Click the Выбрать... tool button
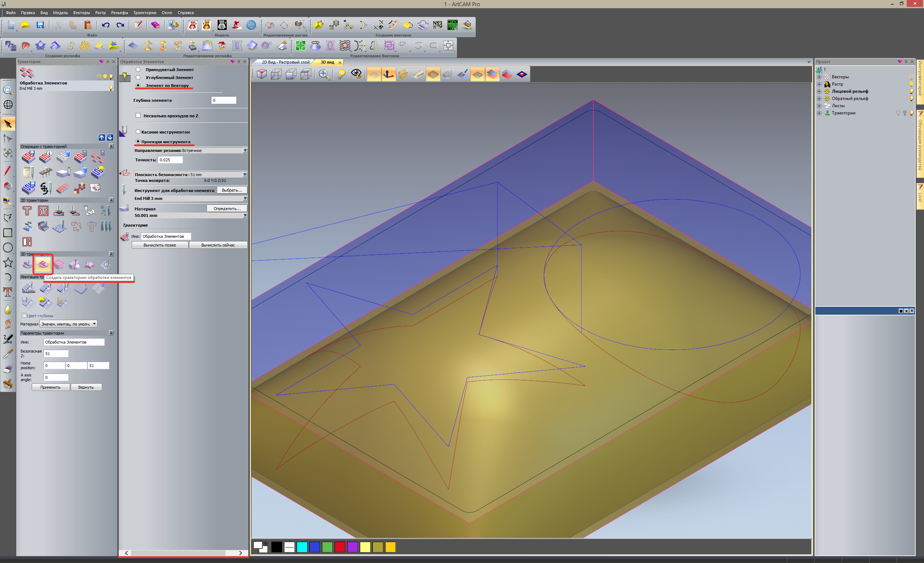Viewport: 924px width, 563px height. click(x=232, y=191)
